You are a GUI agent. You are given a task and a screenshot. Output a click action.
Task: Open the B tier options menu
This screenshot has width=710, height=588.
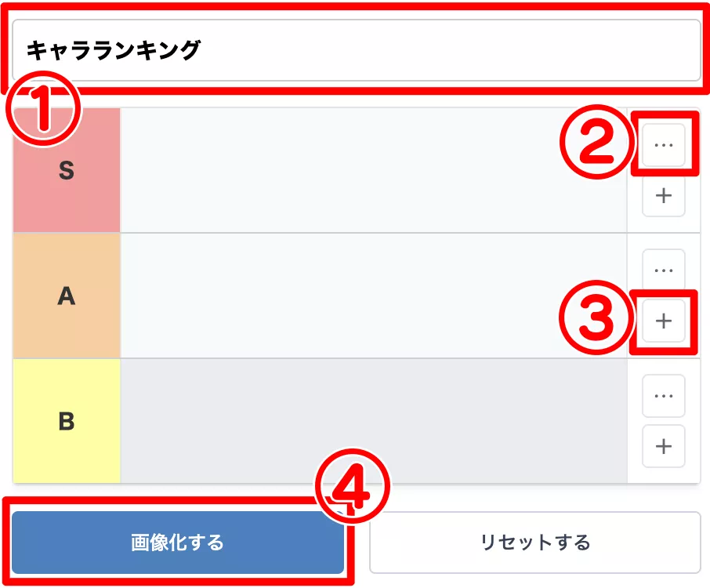click(664, 396)
